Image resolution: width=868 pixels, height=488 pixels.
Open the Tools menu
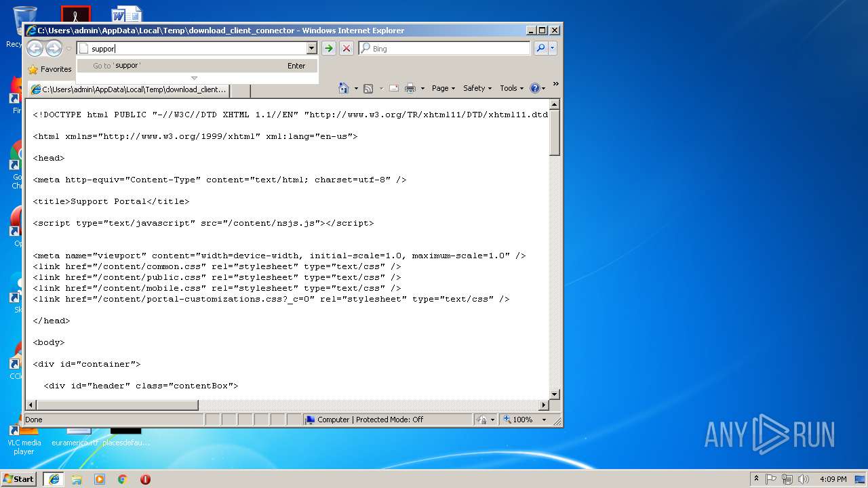tap(512, 88)
